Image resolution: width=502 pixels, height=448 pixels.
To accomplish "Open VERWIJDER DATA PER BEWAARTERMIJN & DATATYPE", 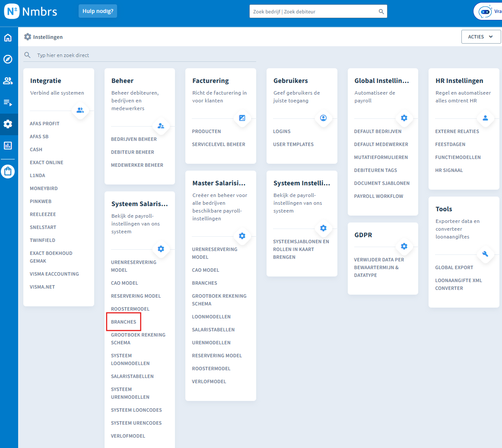I will 379,267.
